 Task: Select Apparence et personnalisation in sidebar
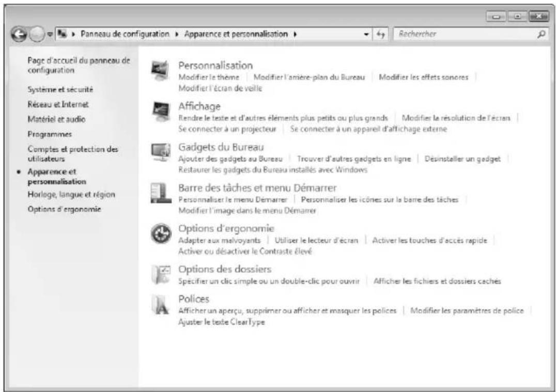point(57,177)
